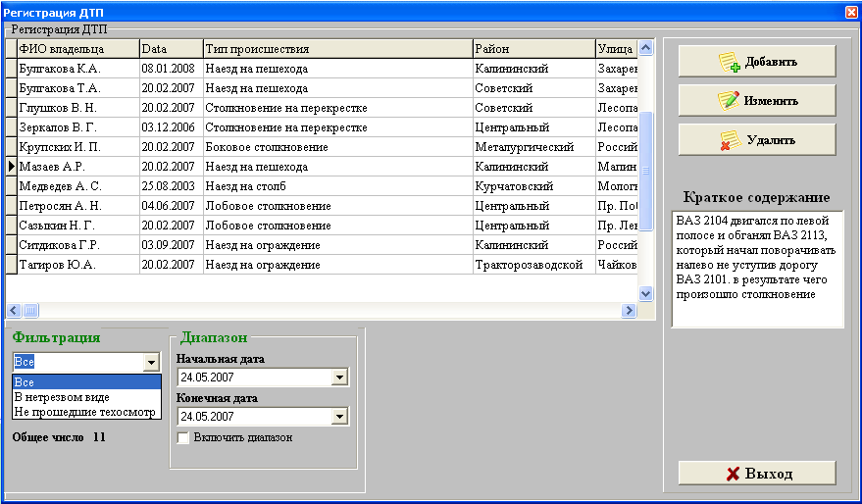Close the Регистрация ДТП window
Screen dimensions: 862x504
pyautogui.click(x=851, y=12)
